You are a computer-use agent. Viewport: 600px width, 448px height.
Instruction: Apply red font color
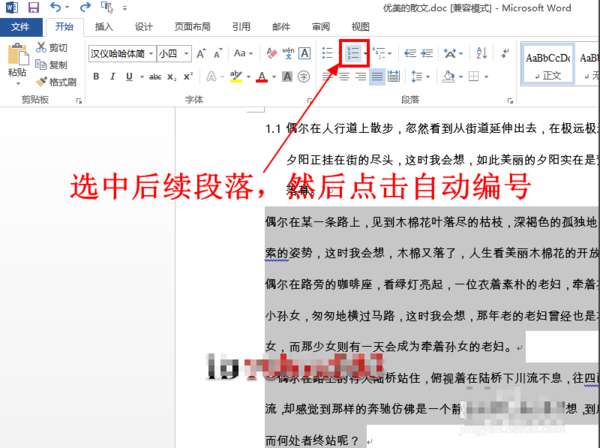262,77
